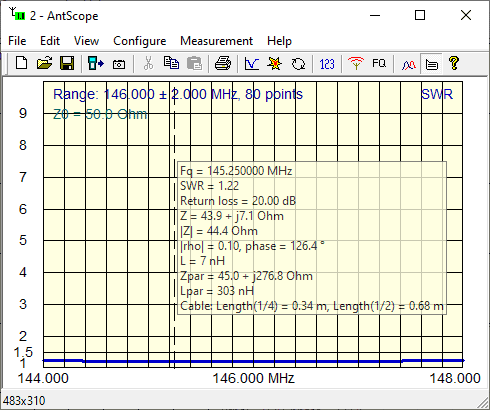Click the L = 7 nH line
Viewport: 490px width, 410px height.
pos(203,261)
